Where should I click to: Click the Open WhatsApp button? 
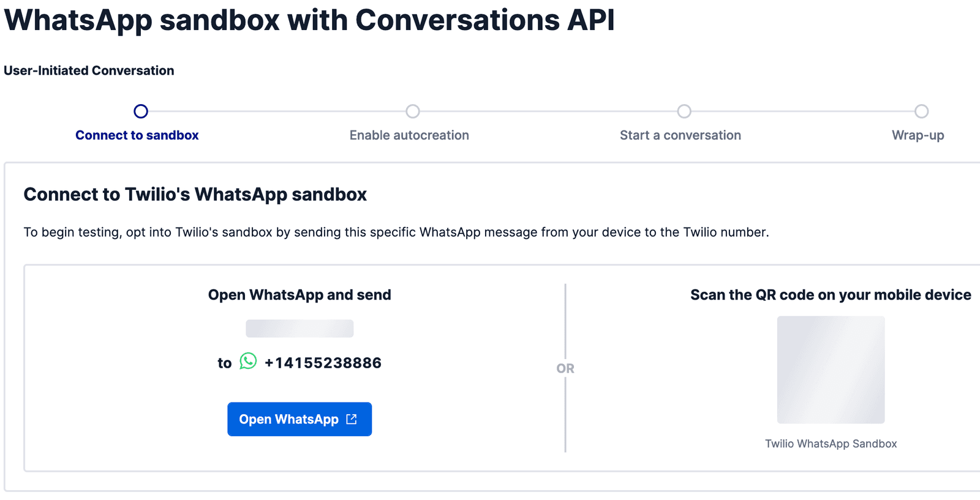point(300,419)
